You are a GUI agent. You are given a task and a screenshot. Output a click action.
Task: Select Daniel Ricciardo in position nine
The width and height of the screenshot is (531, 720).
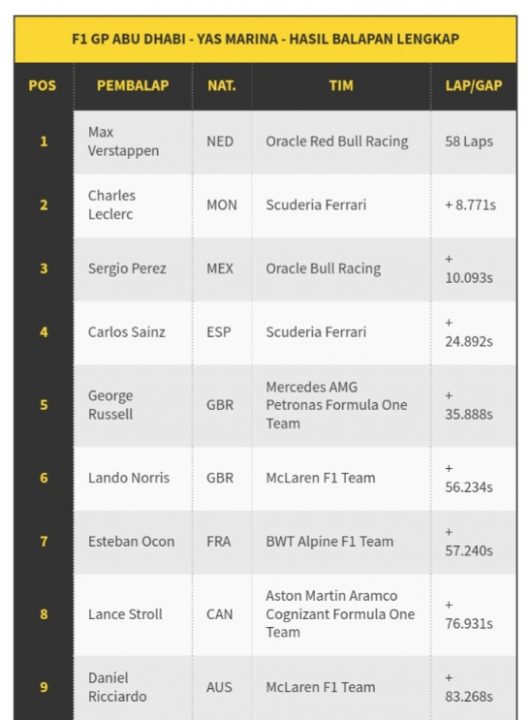117,687
